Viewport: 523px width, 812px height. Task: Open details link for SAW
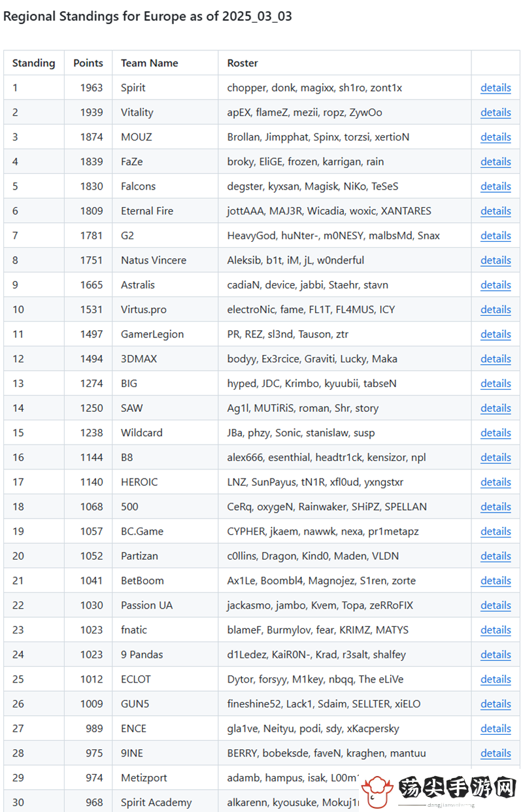click(x=496, y=408)
